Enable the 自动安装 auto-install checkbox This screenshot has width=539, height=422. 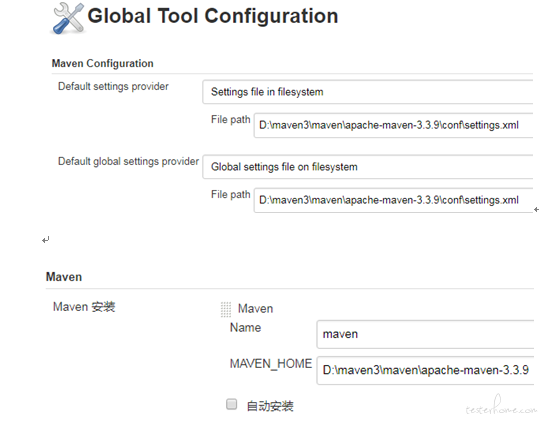click(231, 404)
